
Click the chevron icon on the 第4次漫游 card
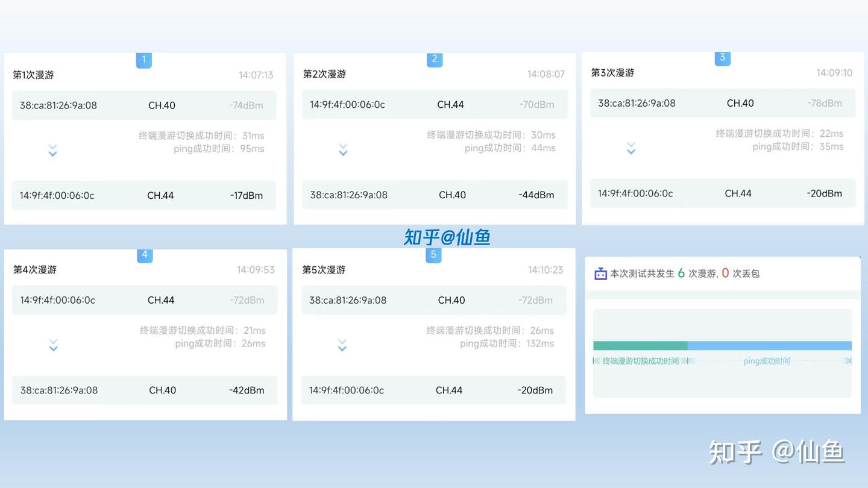coord(53,345)
